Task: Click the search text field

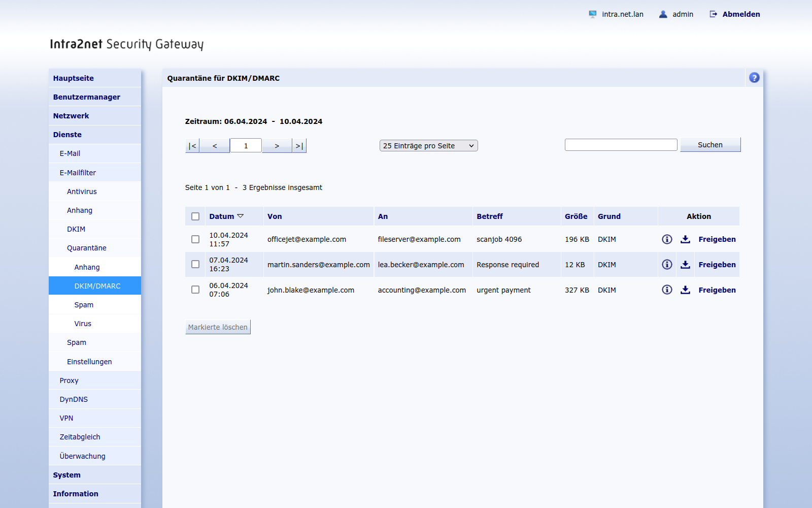Action: (621, 145)
